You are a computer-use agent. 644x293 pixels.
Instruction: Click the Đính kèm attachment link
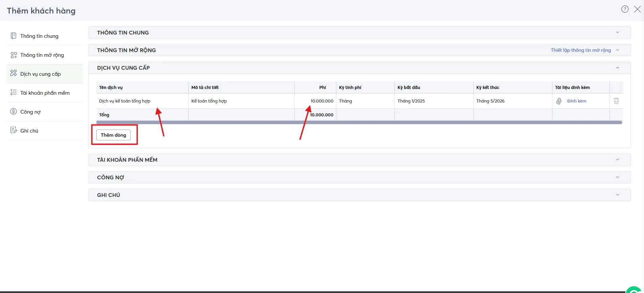577,101
